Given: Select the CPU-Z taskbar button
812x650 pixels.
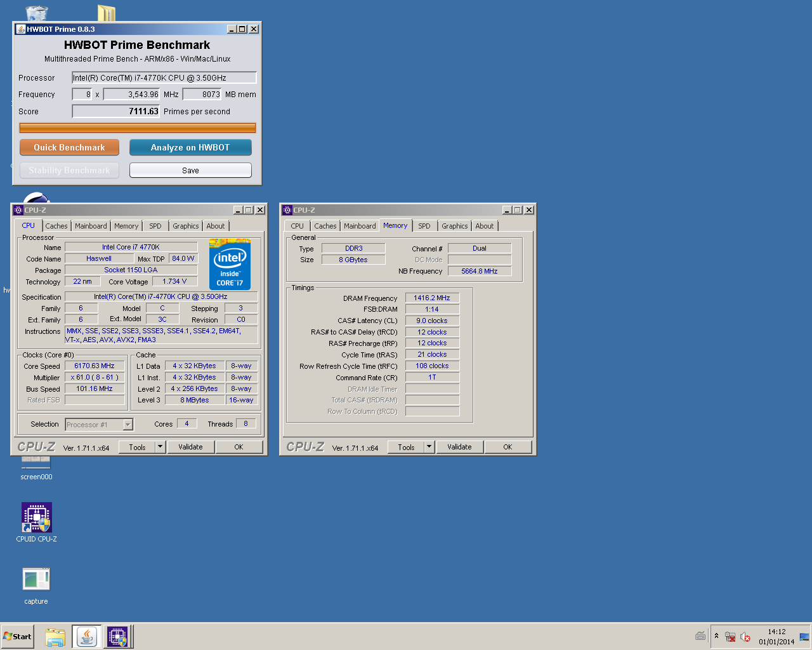Looking at the screenshot, I should click(118, 637).
